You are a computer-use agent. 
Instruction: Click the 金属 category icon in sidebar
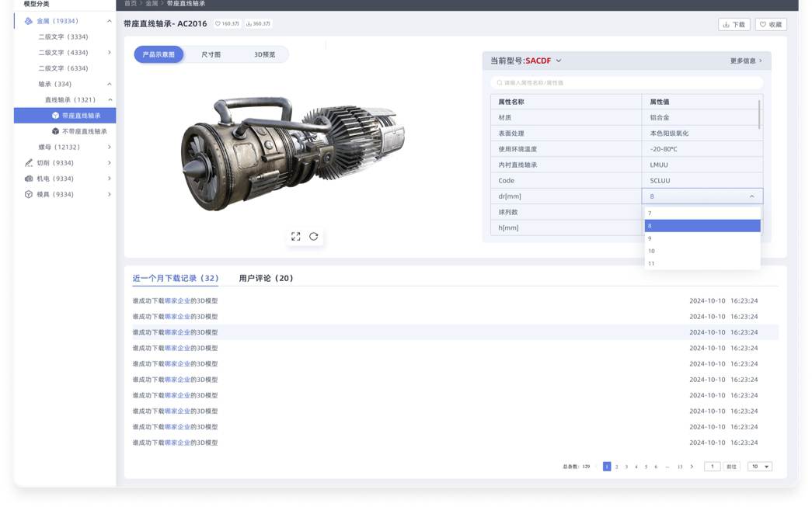[x=29, y=21]
